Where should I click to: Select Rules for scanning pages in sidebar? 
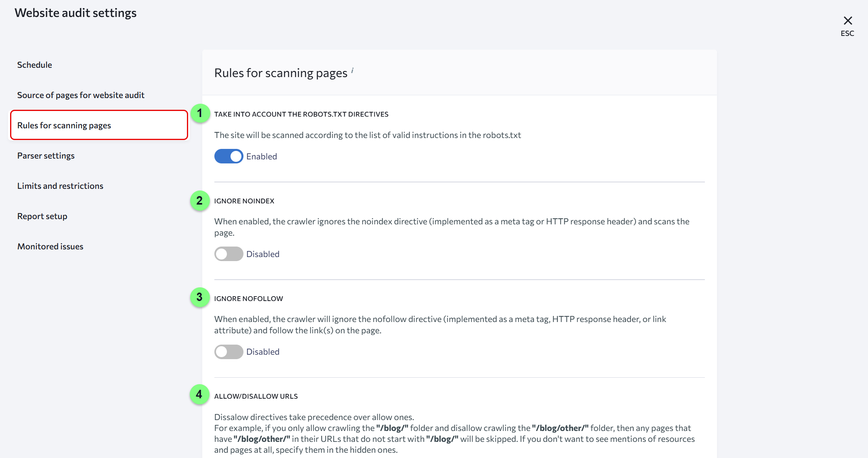pos(99,125)
